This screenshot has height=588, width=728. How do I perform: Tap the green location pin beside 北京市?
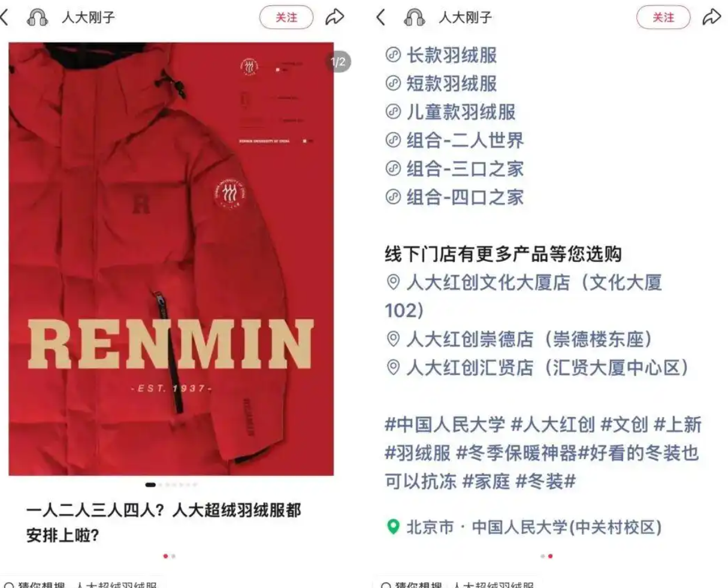[x=393, y=527]
